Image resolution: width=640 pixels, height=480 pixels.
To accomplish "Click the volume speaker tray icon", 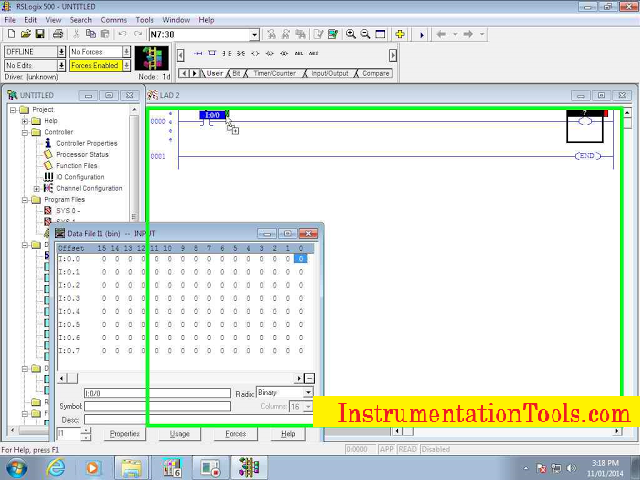I will [571, 468].
